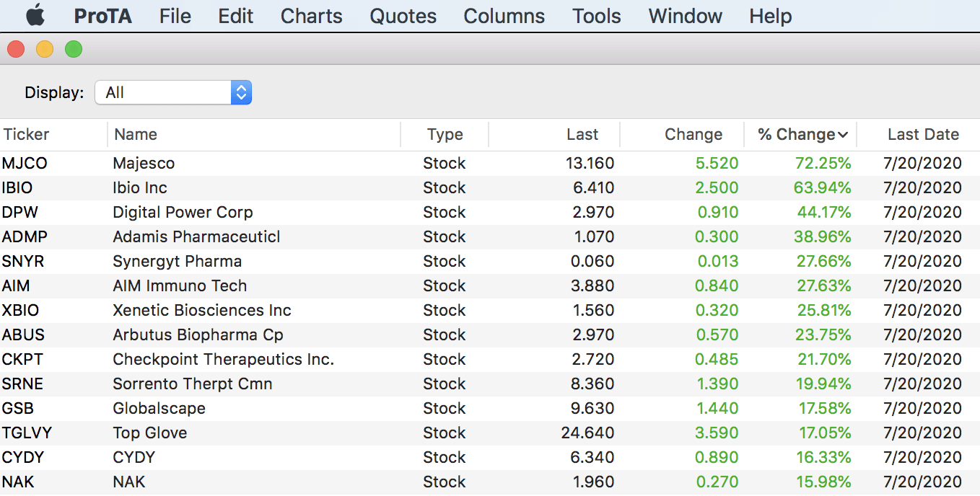Click Digital Power Corp name
Image resolution: width=980 pixels, height=496 pixels.
point(183,212)
